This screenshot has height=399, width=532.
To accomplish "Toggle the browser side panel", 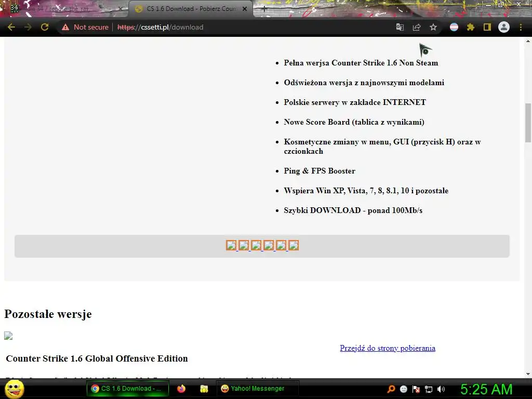I will 487,27.
